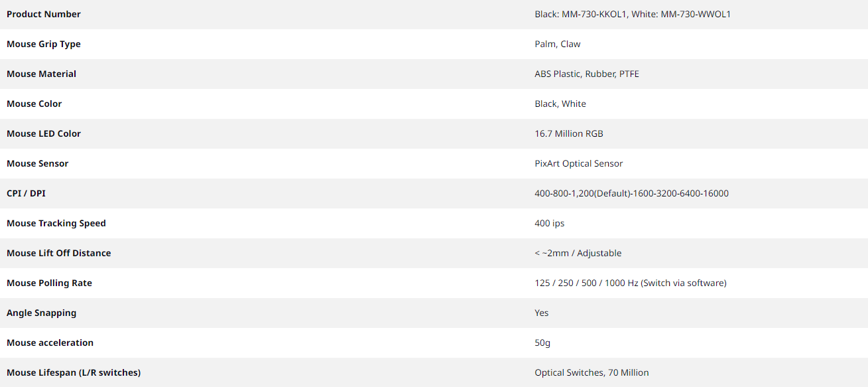Click the Mouse Color label
Image resolution: width=868 pixels, height=387 pixels.
click(34, 104)
